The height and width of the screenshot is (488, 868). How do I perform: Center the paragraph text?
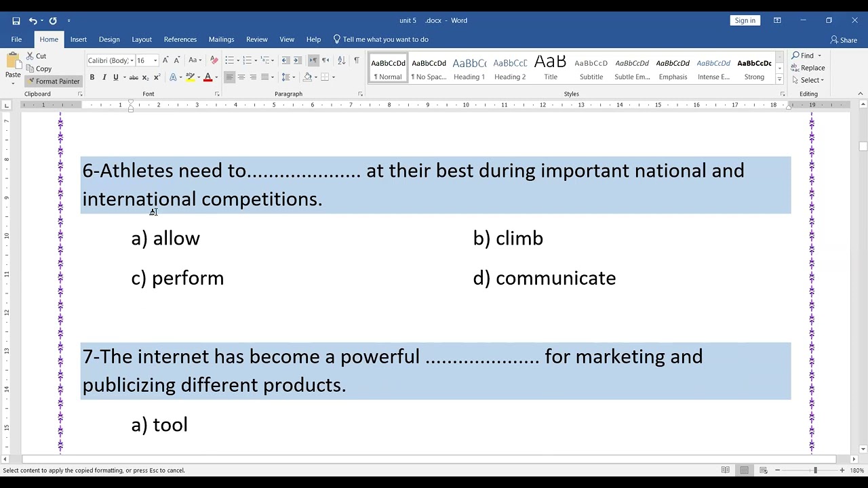pyautogui.click(x=241, y=77)
